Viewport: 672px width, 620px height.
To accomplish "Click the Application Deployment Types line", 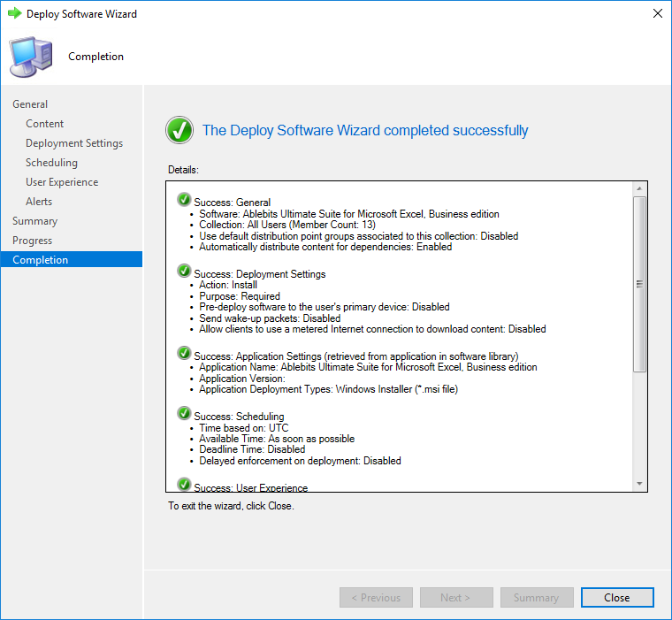I will coord(328,389).
